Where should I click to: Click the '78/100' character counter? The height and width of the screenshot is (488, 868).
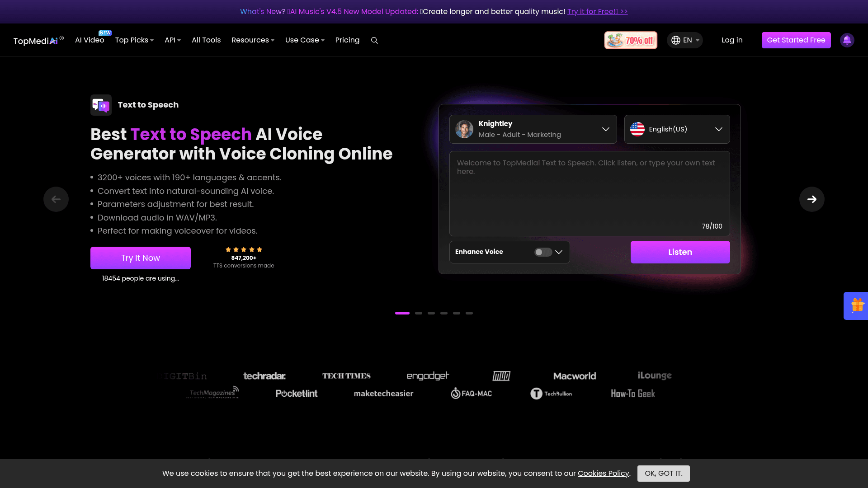[x=712, y=226]
